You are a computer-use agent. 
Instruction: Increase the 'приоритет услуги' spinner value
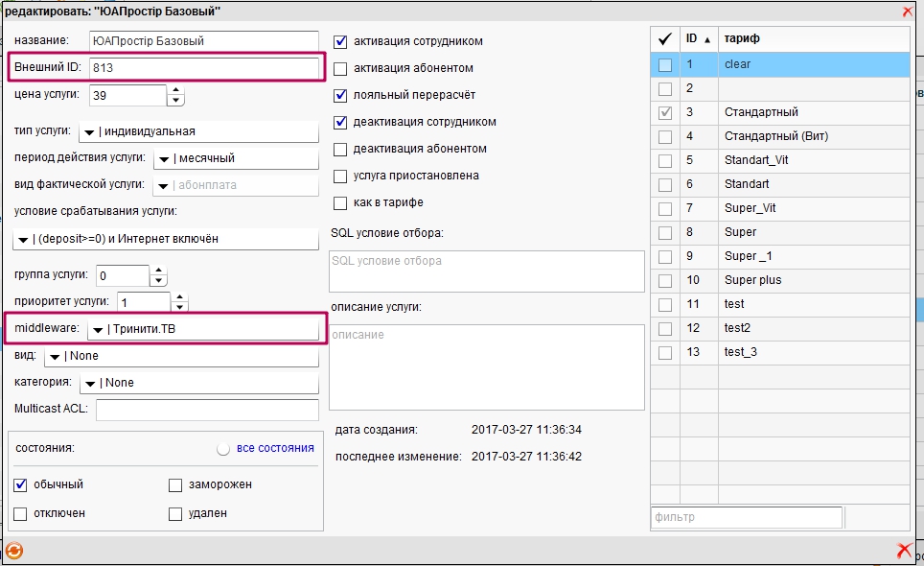pyautogui.click(x=178, y=297)
